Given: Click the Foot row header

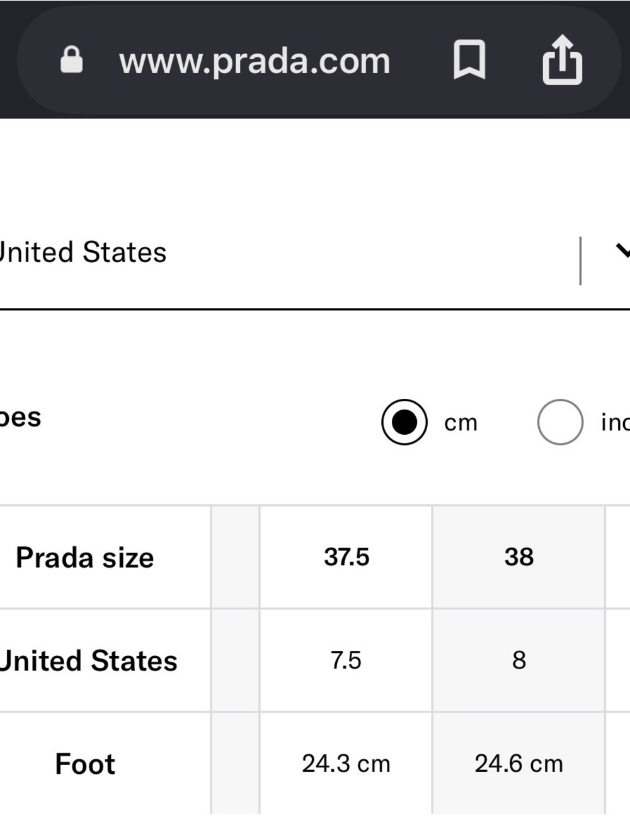Looking at the screenshot, I should click(85, 764).
